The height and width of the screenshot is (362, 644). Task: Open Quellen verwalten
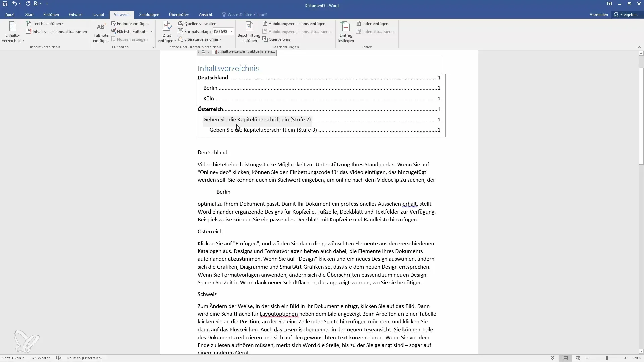(197, 24)
